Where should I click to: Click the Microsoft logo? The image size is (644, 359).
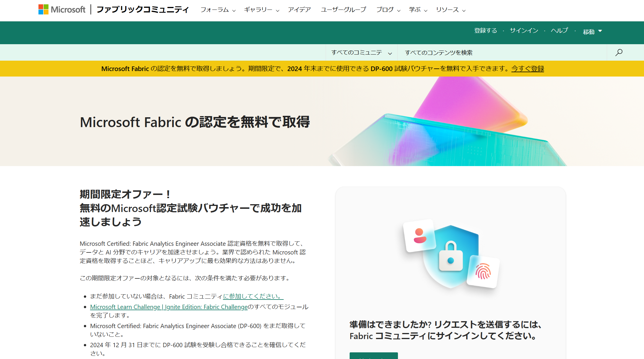pos(61,10)
